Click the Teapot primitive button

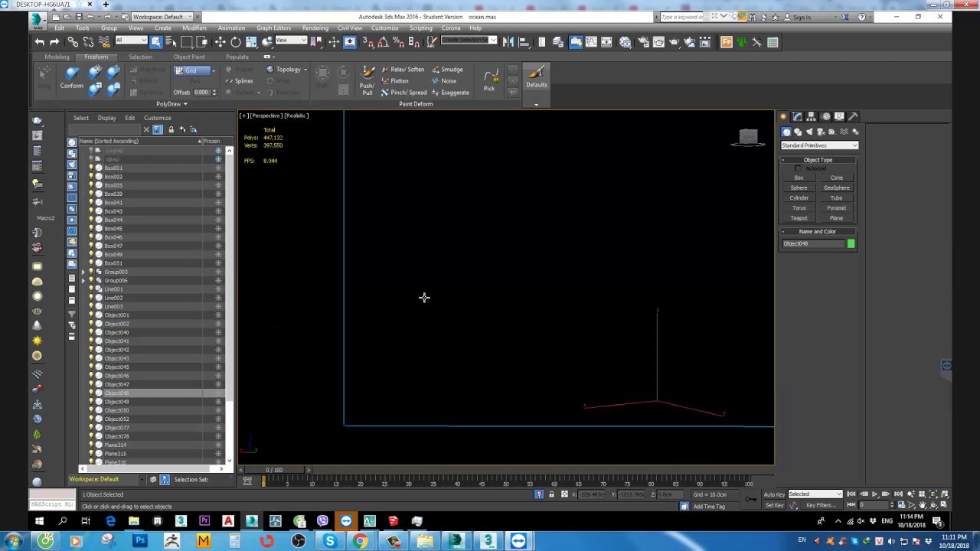pos(799,218)
